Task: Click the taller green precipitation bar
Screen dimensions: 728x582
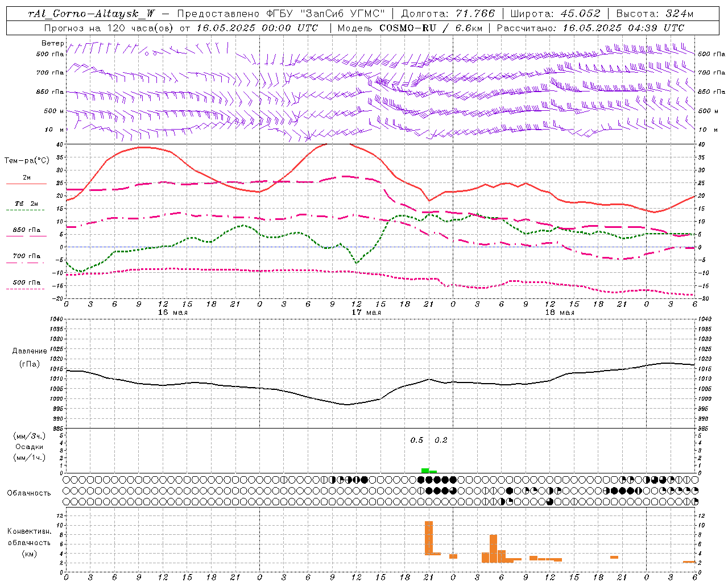Action: [425, 471]
